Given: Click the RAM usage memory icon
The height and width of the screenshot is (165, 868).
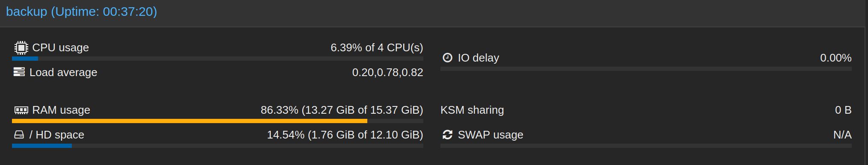Looking at the screenshot, I should (21, 110).
